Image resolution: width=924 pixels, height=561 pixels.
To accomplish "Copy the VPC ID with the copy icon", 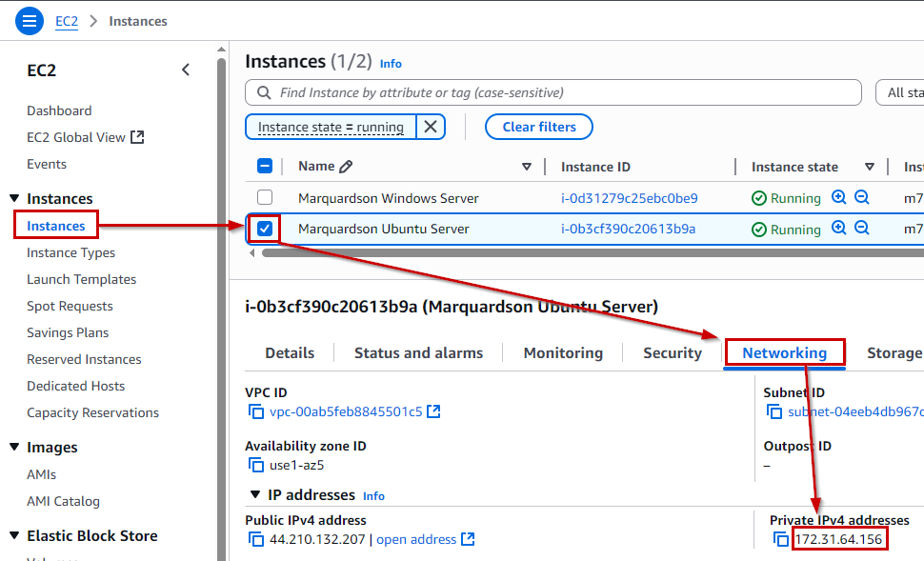I will 255,411.
